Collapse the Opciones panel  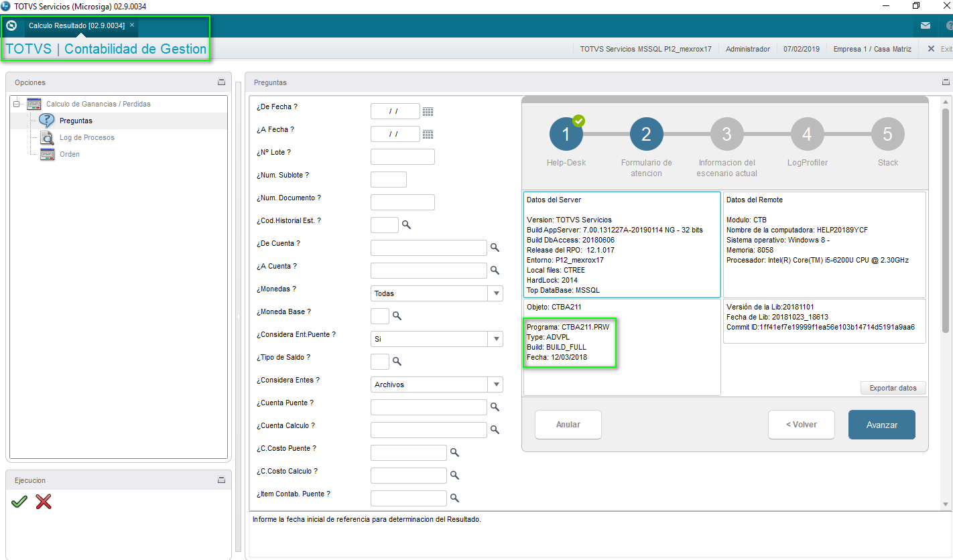(x=222, y=82)
